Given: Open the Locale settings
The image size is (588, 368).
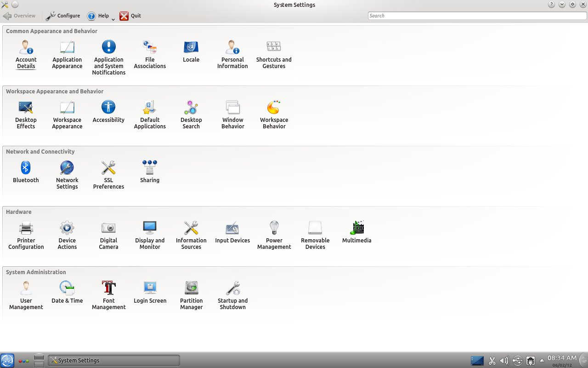Looking at the screenshot, I should coord(191,52).
